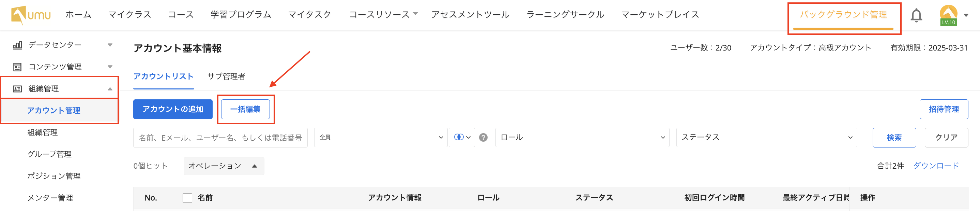Open the notification bell
Viewport: 980px width, 211px height.
916,15
